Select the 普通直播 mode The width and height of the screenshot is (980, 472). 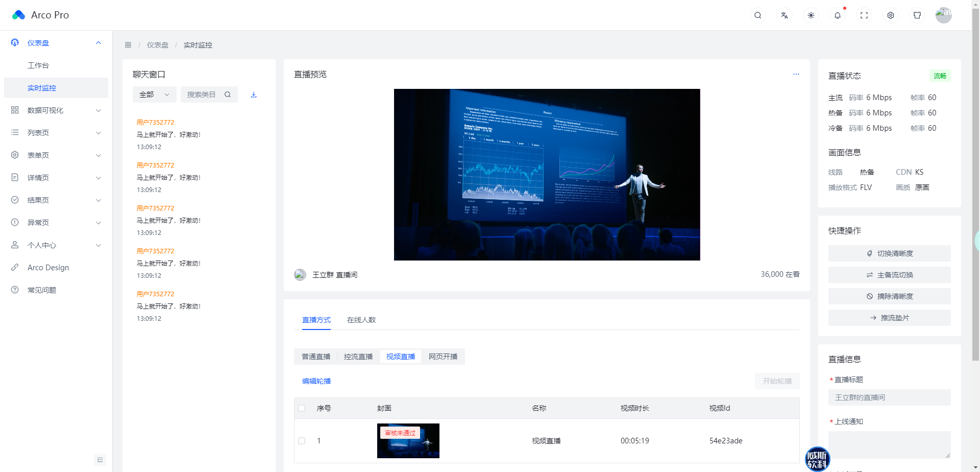click(316, 357)
